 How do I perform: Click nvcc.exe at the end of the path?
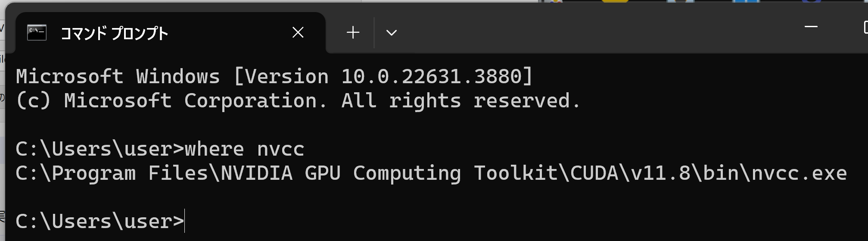(800, 173)
